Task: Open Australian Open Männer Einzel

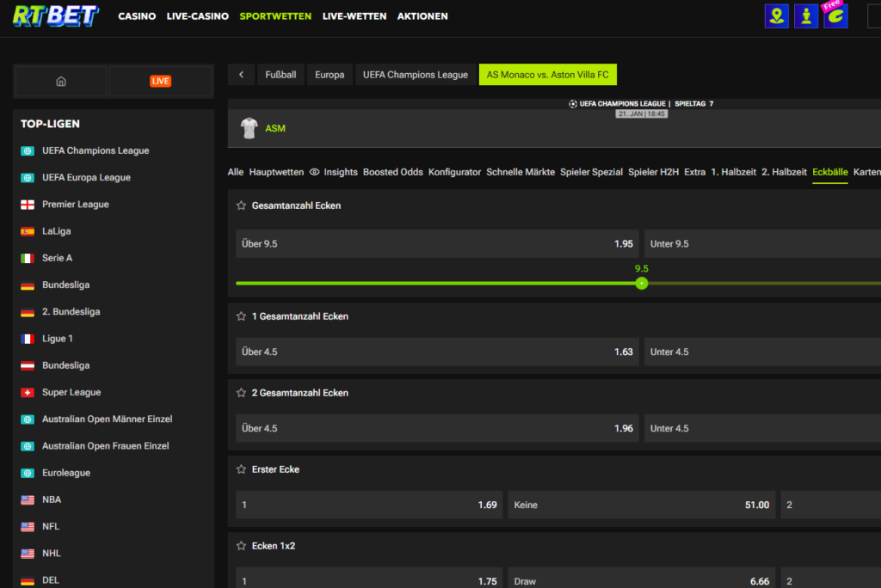Action: 108,419
